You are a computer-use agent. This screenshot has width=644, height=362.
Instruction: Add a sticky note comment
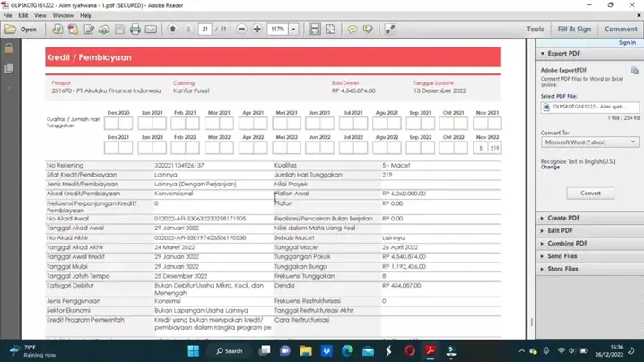[x=352, y=30]
